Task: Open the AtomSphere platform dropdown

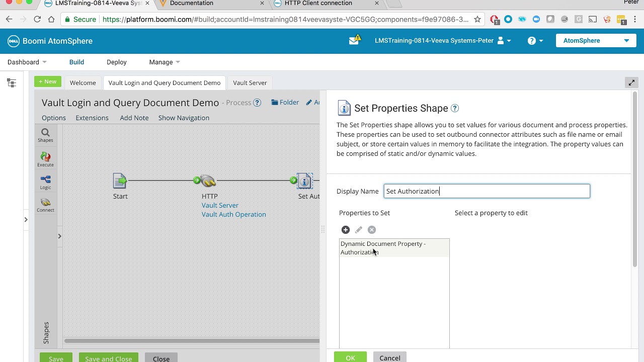Action: click(596, 41)
